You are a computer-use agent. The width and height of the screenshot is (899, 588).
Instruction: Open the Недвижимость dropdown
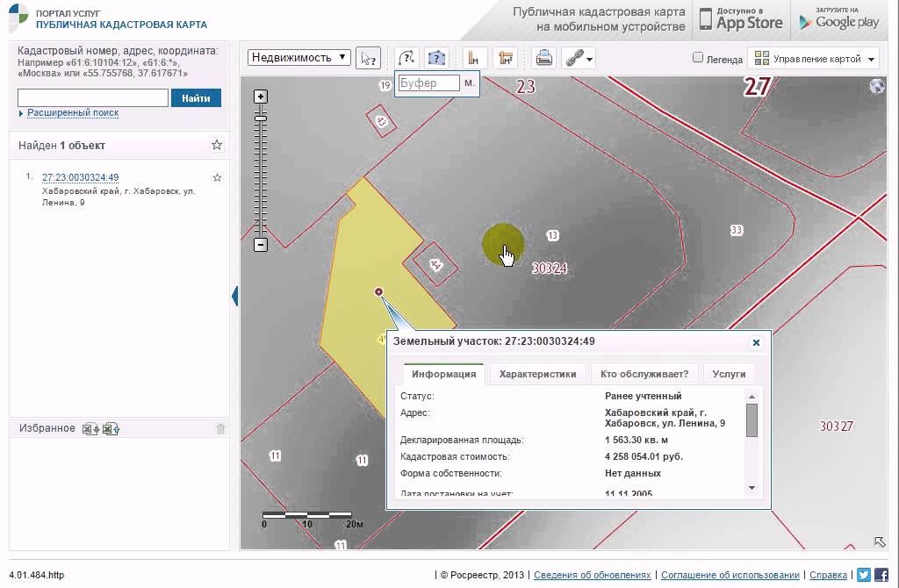tap(299, 57)
